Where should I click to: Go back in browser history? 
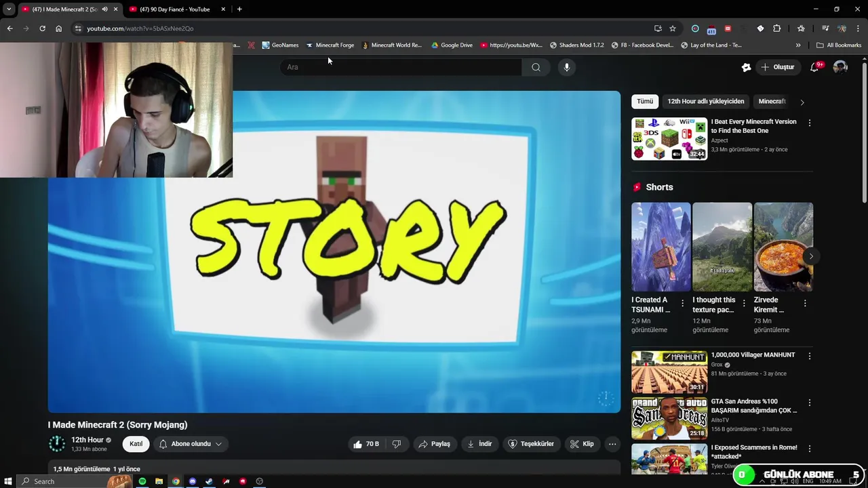(9, 28)
